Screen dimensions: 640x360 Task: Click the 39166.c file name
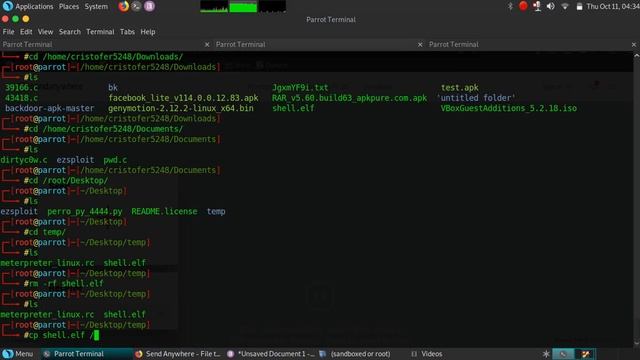pyautogui.click(x=21, y=87)
